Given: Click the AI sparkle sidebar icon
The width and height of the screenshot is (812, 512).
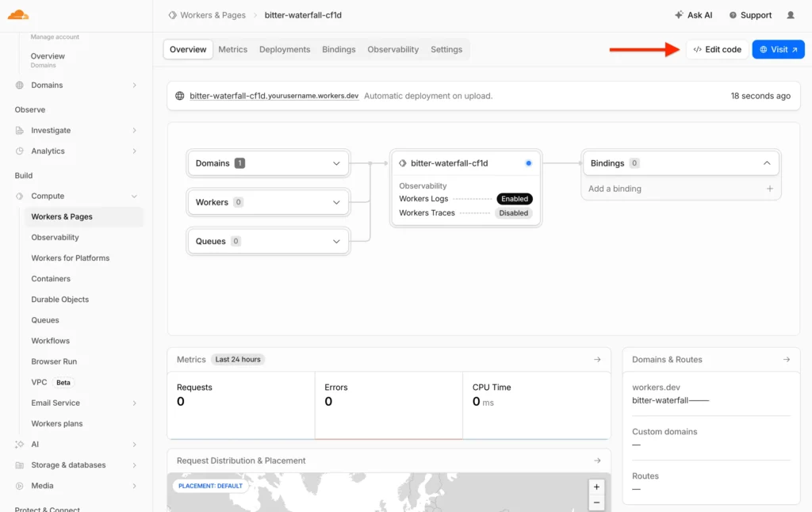Looking at the screenshot, I should [20, 445].
